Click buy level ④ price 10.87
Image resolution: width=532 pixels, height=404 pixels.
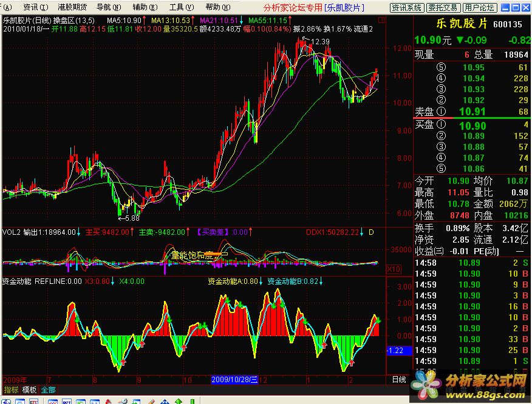[474, 158]
